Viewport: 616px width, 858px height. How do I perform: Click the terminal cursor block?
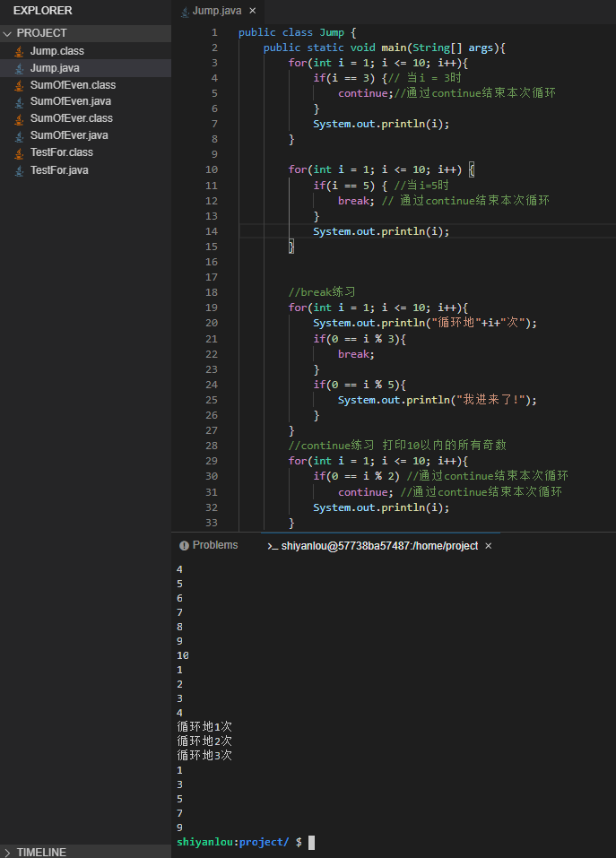pyautogui.click(x=311, y=843)
